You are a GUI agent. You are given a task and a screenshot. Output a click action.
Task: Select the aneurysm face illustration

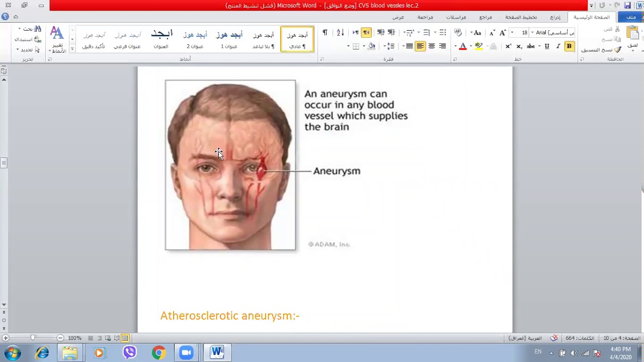coord(230,165)
